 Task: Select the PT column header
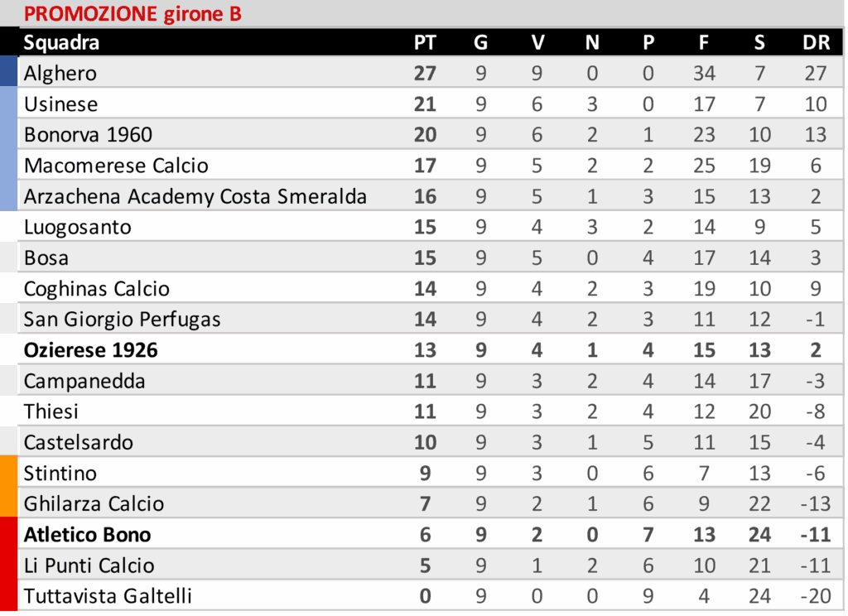[x=425, y=43]
